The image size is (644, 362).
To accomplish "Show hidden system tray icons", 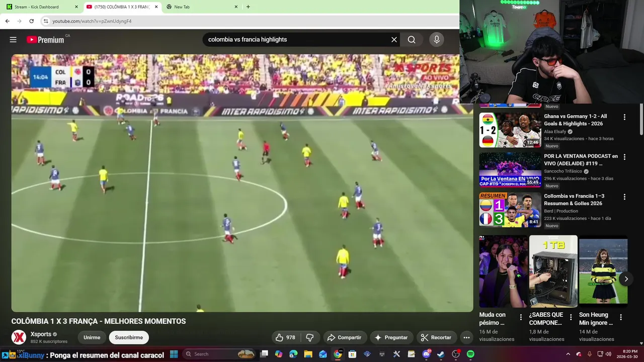I will tap(568, 354).
